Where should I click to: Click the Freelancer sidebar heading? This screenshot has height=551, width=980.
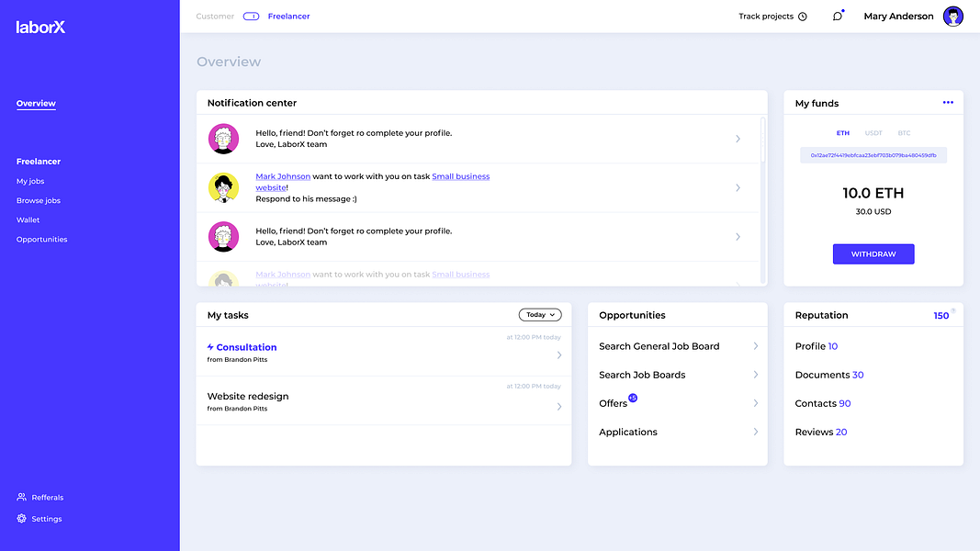tap(39, 162)
